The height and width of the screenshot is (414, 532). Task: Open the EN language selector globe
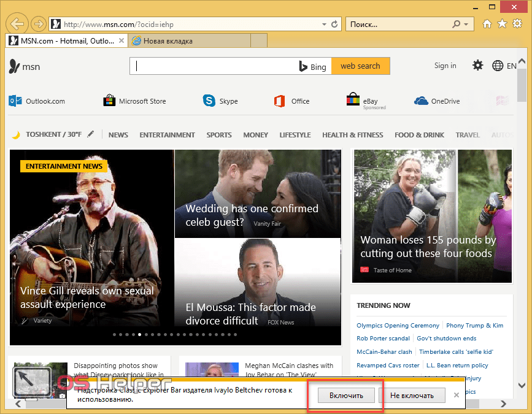point(498,66)
